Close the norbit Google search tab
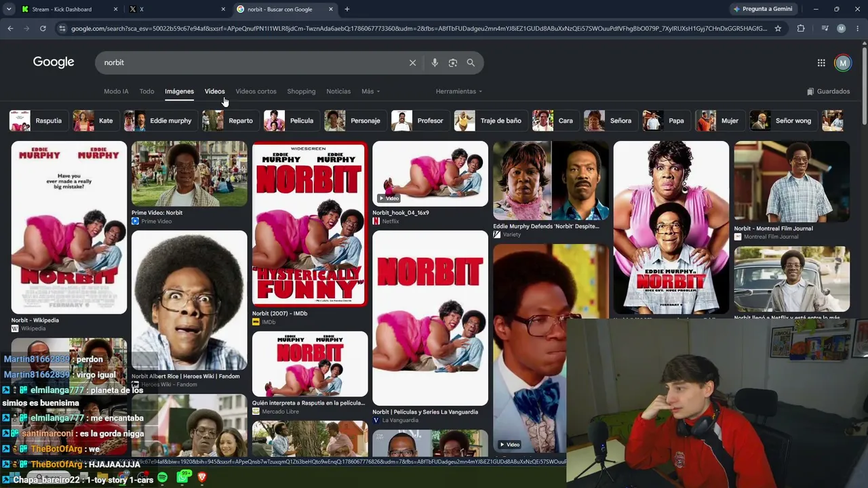Image resolution: width=868 pixels, height=488 pixels. [331, 9]
